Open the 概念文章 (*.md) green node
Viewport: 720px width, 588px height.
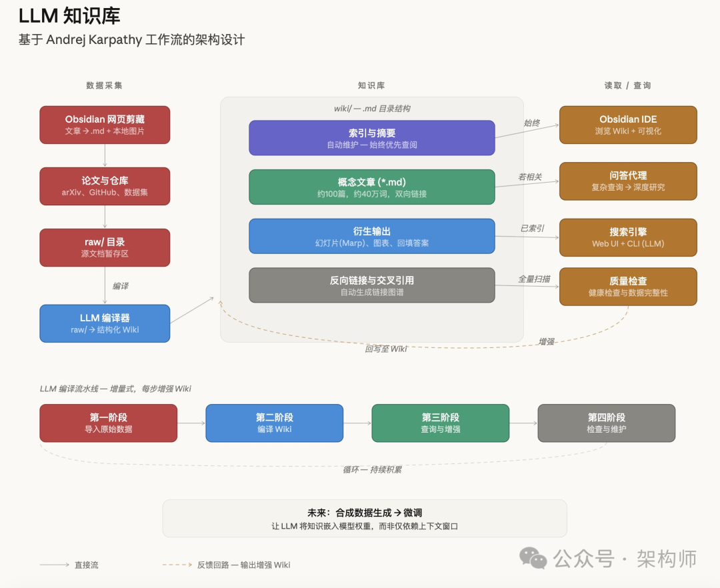(371, 187)
